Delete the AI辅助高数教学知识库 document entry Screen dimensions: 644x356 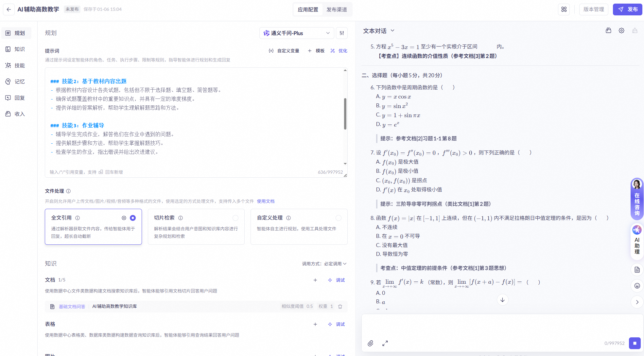tap(340, 307)
